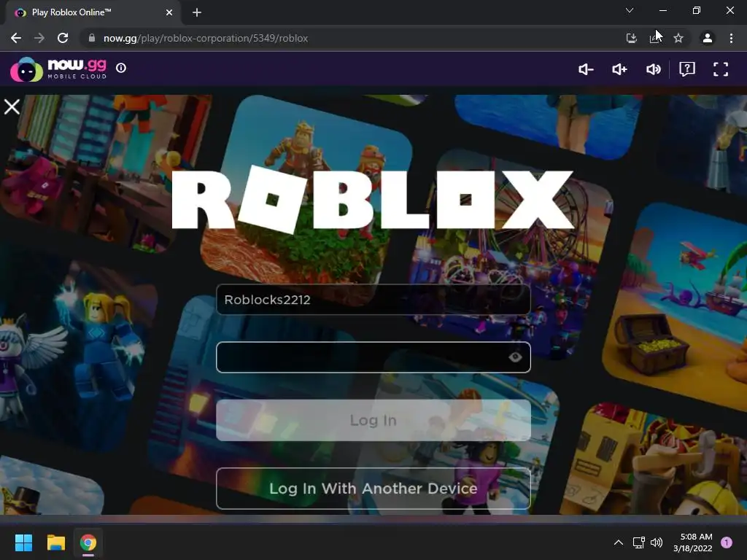The image size is (747, 560).
Task: Open the Windows Start menu
Action: [23, 542]
